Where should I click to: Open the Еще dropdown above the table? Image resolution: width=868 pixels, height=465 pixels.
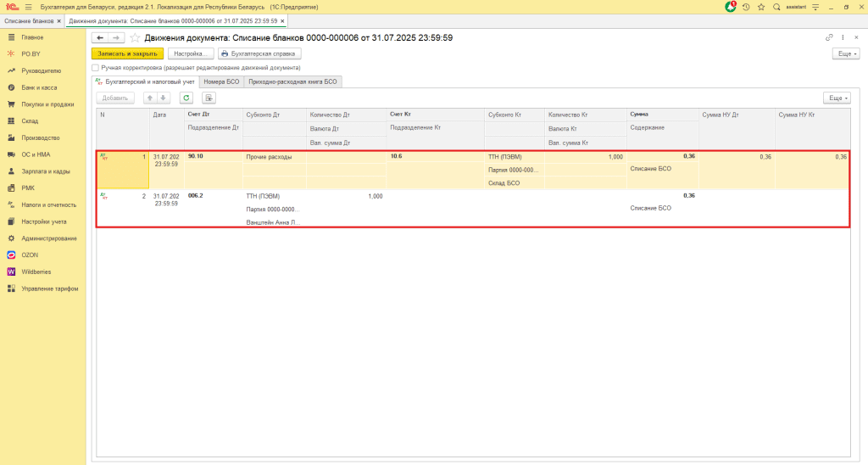click(x=837, y=98)
